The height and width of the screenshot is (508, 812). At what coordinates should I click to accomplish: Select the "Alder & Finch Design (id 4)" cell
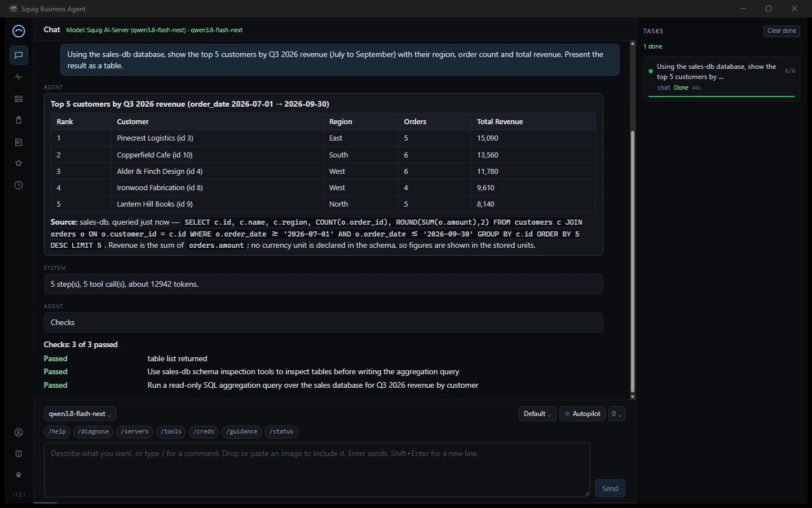click(217, 171)
